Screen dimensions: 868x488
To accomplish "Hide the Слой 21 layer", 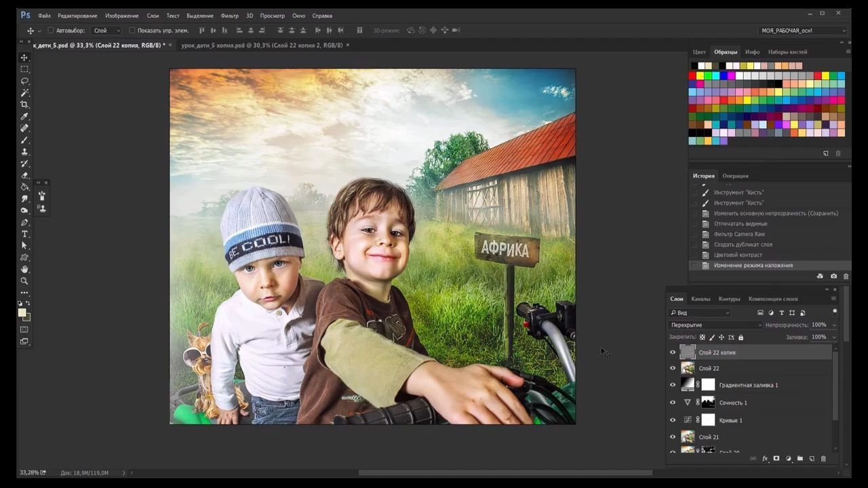I will click(x=673, y=437).
